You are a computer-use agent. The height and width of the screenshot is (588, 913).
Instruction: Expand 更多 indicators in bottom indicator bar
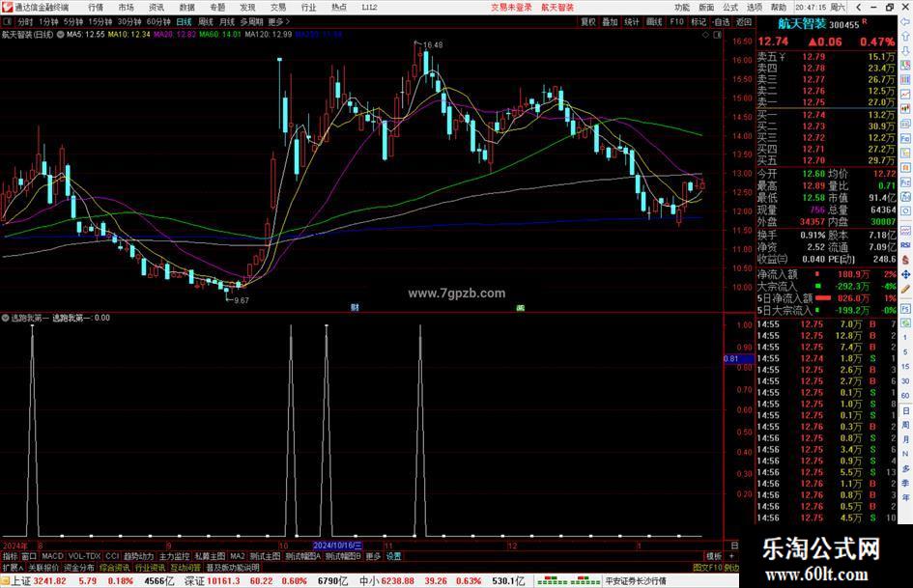(x=373, y=556)
